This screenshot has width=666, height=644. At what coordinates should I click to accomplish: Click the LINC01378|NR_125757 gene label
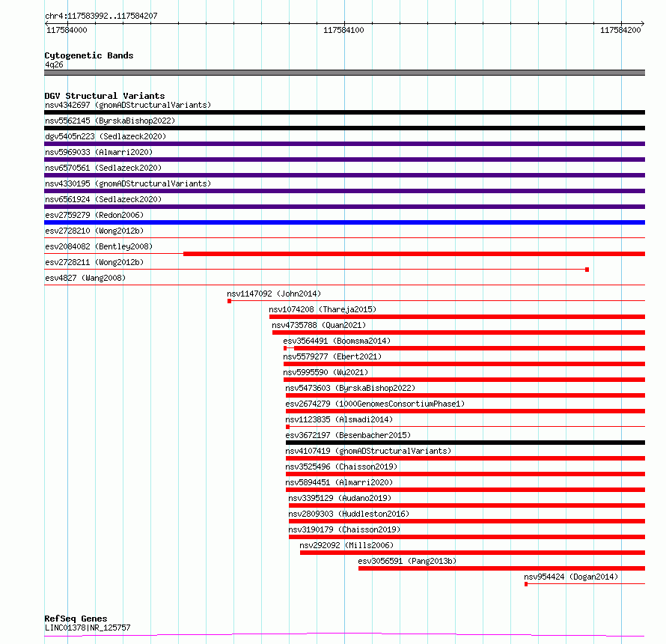(x=88, y=628)
